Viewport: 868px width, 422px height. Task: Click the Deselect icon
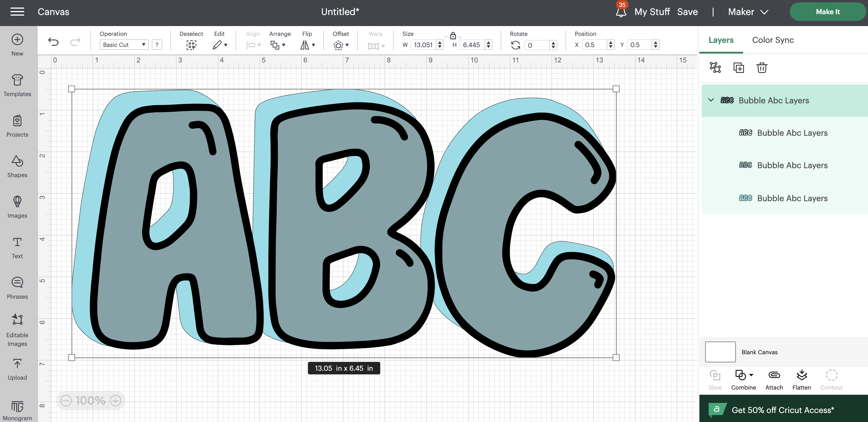[x=192, y=45]
